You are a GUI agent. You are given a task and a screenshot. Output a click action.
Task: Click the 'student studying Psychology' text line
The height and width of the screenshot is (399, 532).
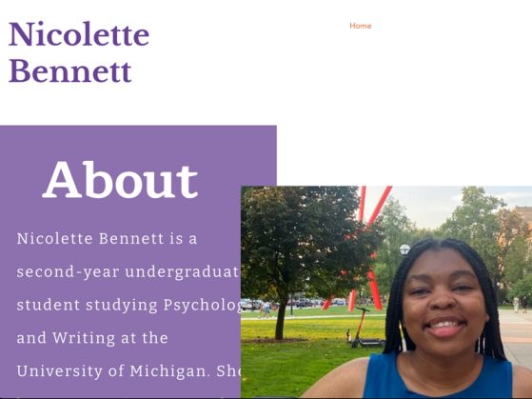[128, 305]
